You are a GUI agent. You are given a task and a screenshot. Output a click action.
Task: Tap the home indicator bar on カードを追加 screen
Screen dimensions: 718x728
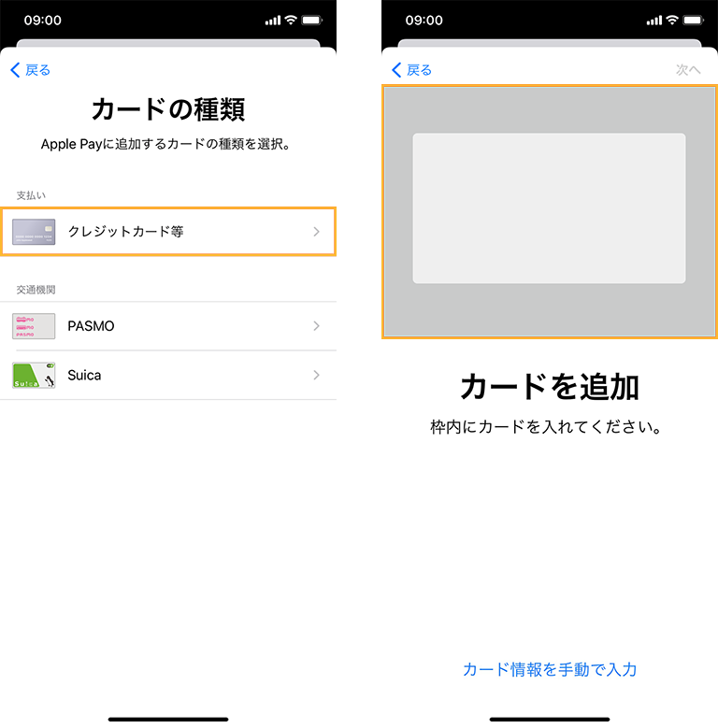click(550, 719)
